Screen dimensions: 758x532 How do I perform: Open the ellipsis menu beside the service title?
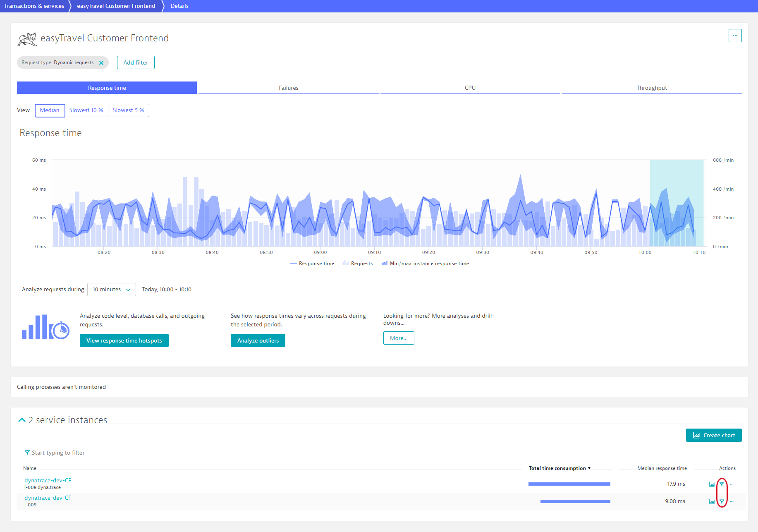pyautogui.click(x=735, y=36)
